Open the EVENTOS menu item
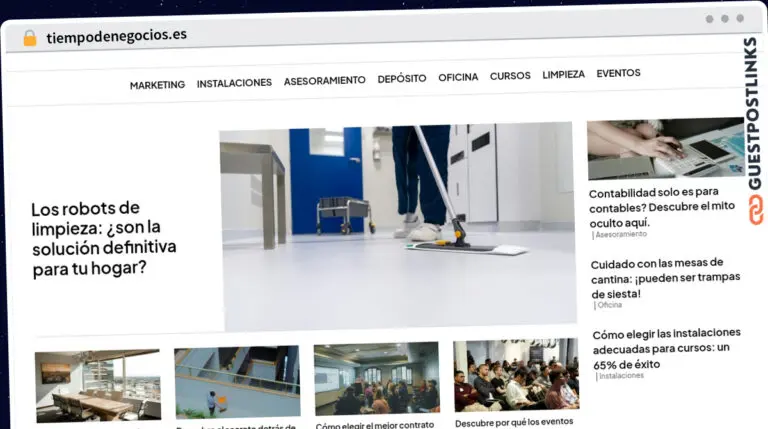Image resolution: width=768 pixels, height=429 pixels. tap(618, 73)
